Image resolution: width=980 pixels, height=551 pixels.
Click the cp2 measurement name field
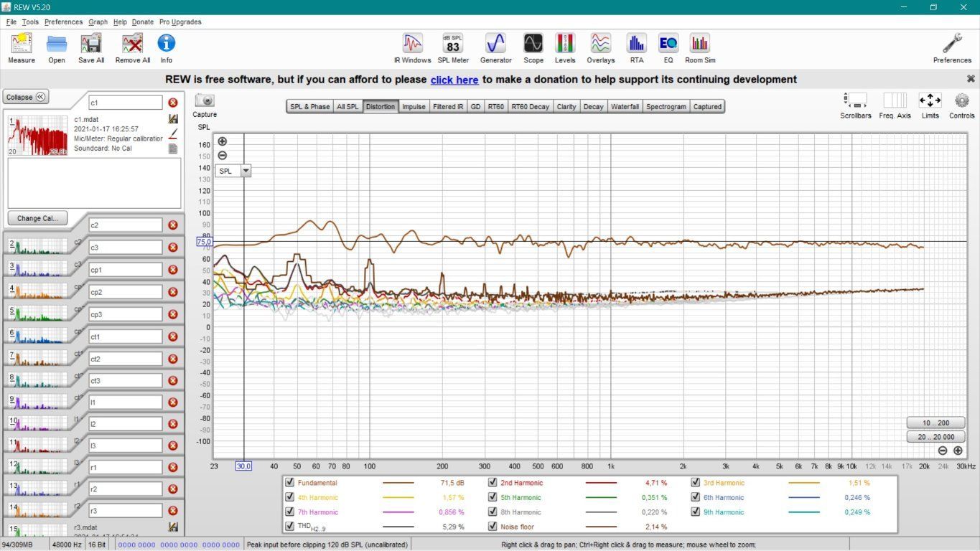(126, 292)
